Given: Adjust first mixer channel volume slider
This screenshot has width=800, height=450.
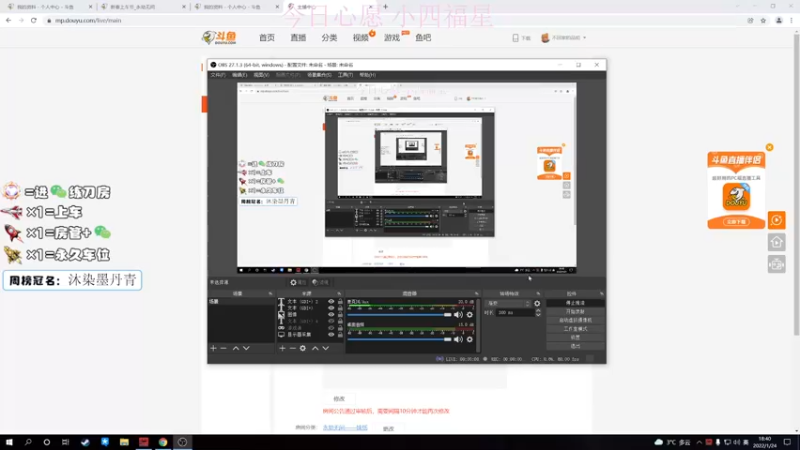Looking at the screenshot, I should [x=399, y=315].
